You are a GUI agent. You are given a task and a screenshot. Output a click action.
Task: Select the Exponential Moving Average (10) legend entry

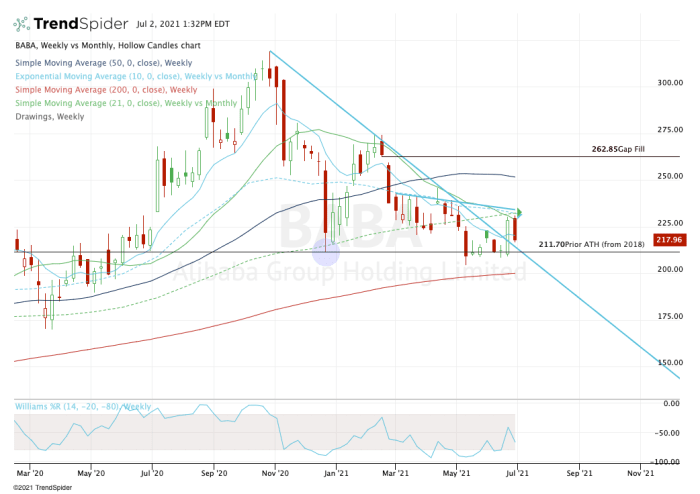(x=136, y=76)
